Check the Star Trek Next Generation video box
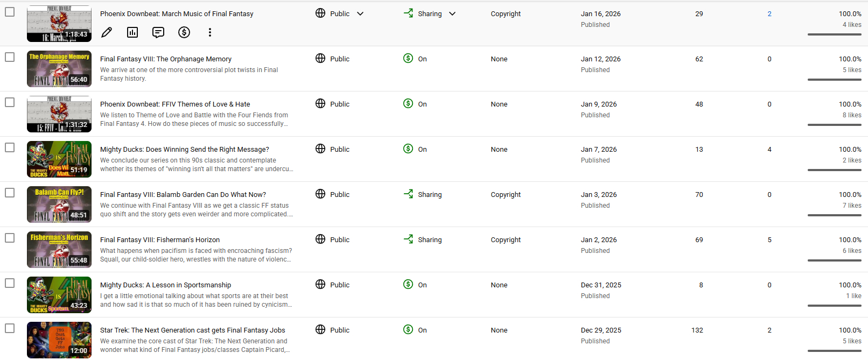 [x=10, y=328]
